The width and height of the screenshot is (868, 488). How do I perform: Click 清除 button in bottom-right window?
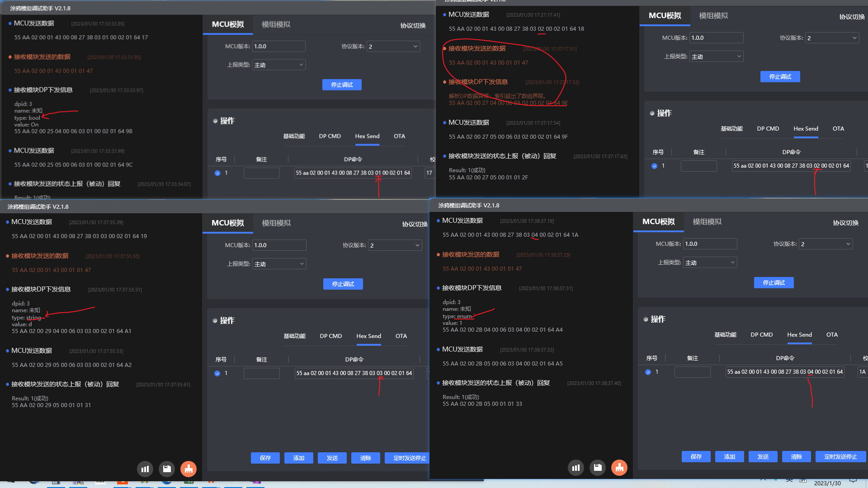[x=797, y=456]
